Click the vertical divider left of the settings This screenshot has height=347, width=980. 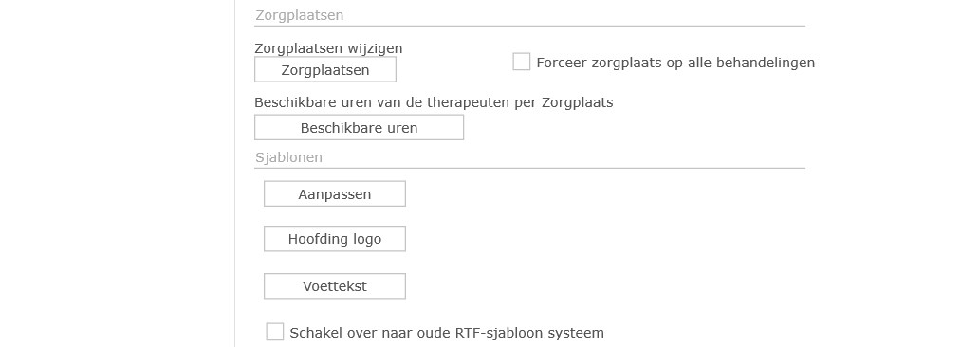coord(234,173)
